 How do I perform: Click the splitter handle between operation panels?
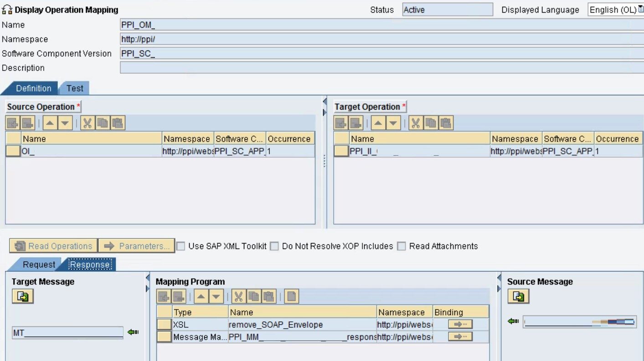click(x=325, y=160)
